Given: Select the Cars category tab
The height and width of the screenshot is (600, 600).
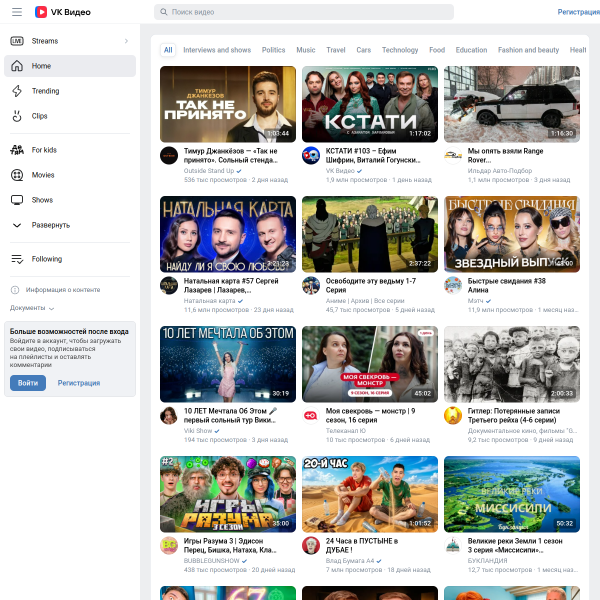Looking at the screenshot, I should click(364, 50).
